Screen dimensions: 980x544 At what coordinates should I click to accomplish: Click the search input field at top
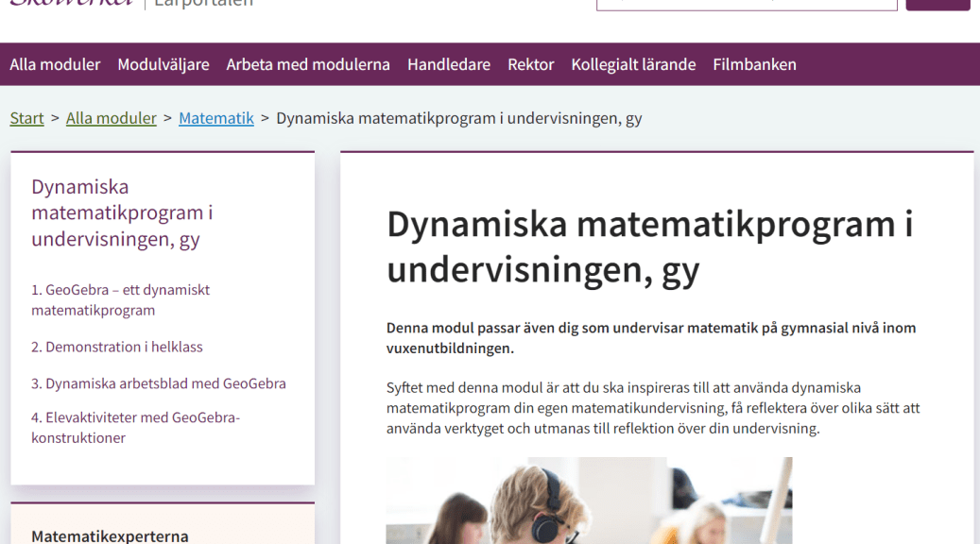[x=747, y=4]
